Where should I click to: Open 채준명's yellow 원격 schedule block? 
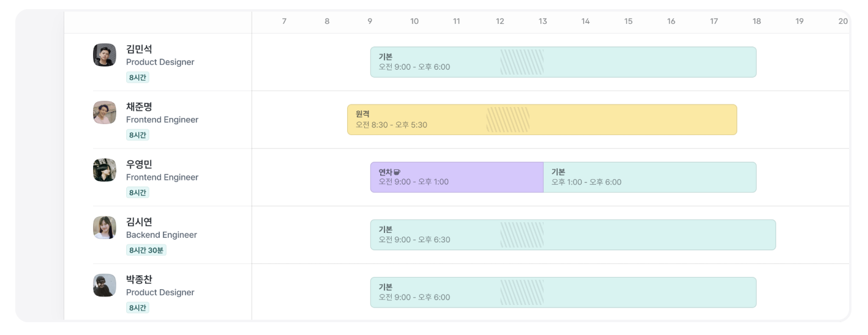click(x=542, y=119)
